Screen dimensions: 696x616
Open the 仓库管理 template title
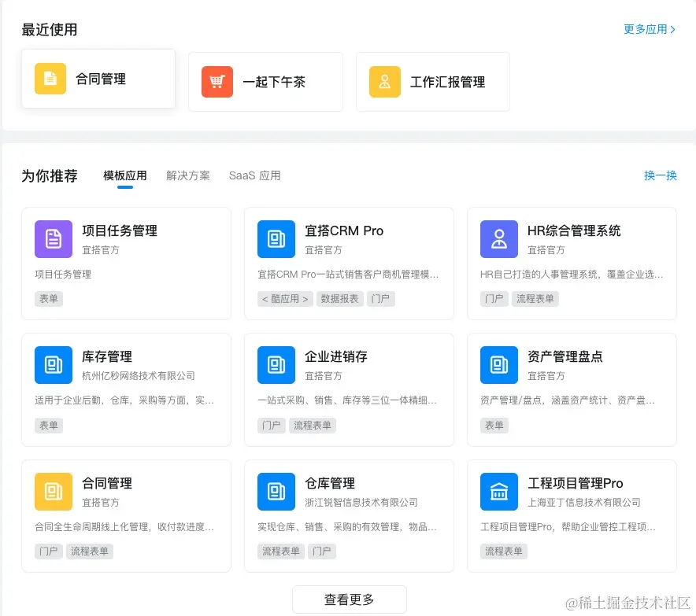tap(330, 483)
